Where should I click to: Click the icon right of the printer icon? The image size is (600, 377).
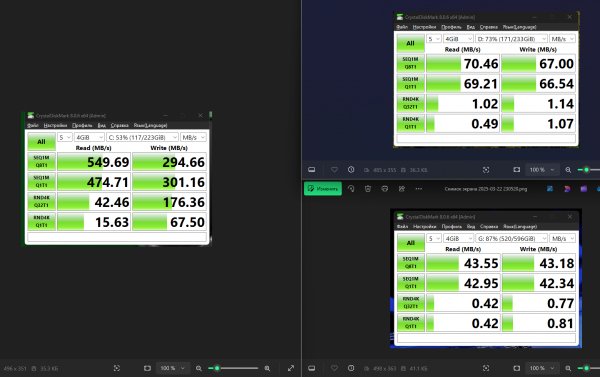[x=401, y=189]
